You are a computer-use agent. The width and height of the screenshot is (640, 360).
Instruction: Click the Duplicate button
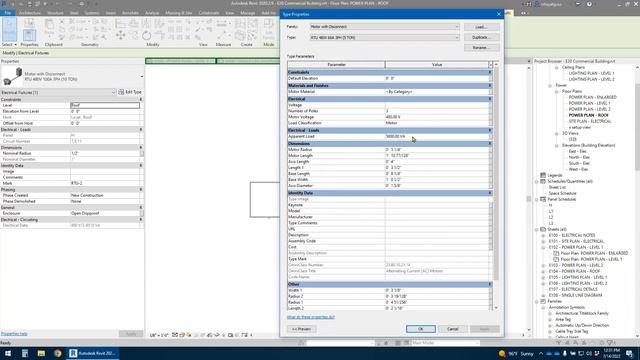click(x=481, y=38)
